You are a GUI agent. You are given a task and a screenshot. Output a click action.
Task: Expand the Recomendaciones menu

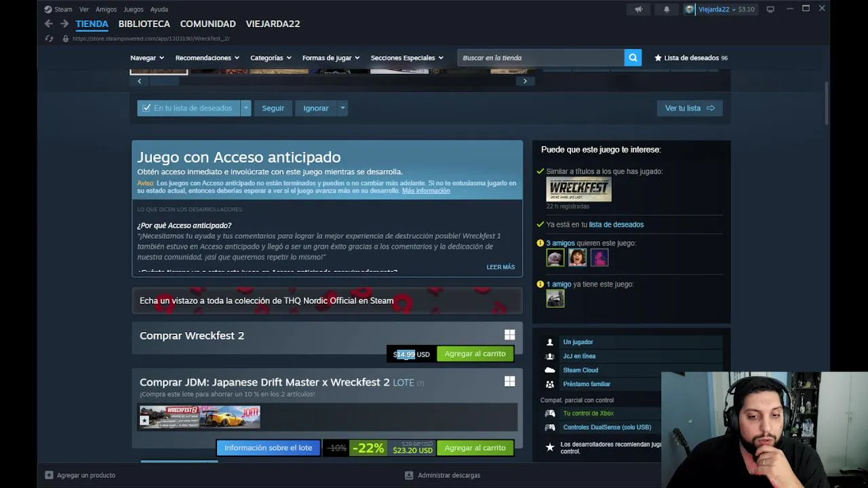(207, 58)
